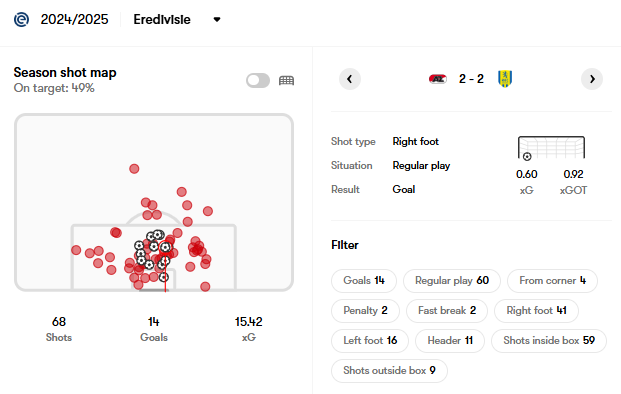The height and width of the screenshot is (394, 621).
Task: Apply the Left foot 16 filter
Action: click(370, 341)
